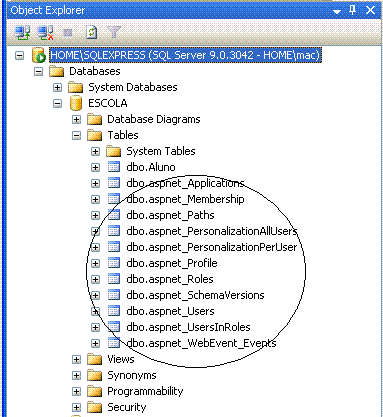
Task: Select the Programmability folder label
Action: click(x=145, y=391)
